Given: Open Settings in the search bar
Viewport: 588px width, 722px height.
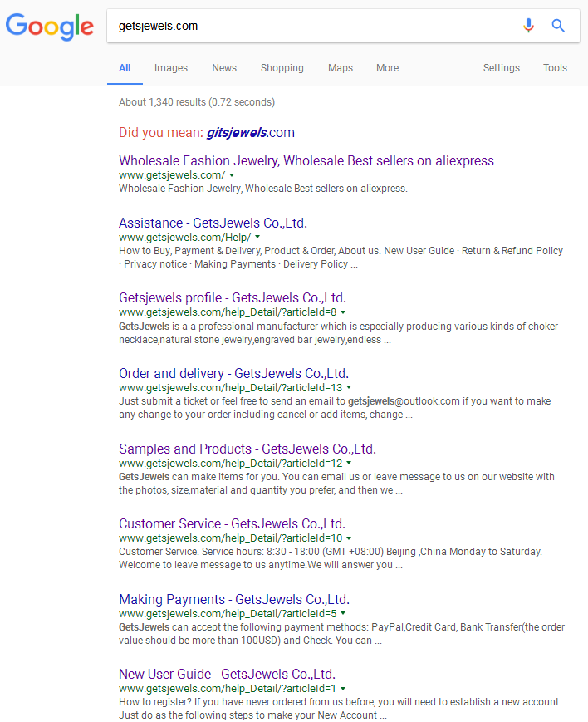Looking at the screenshot, I should pyautogui.click(x=502, y=68).
